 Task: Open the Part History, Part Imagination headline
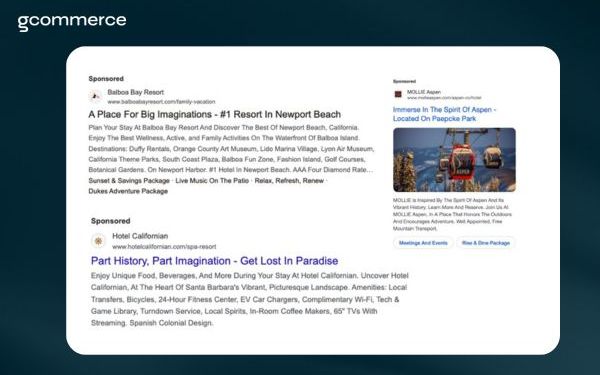click(x=214, y=261)
